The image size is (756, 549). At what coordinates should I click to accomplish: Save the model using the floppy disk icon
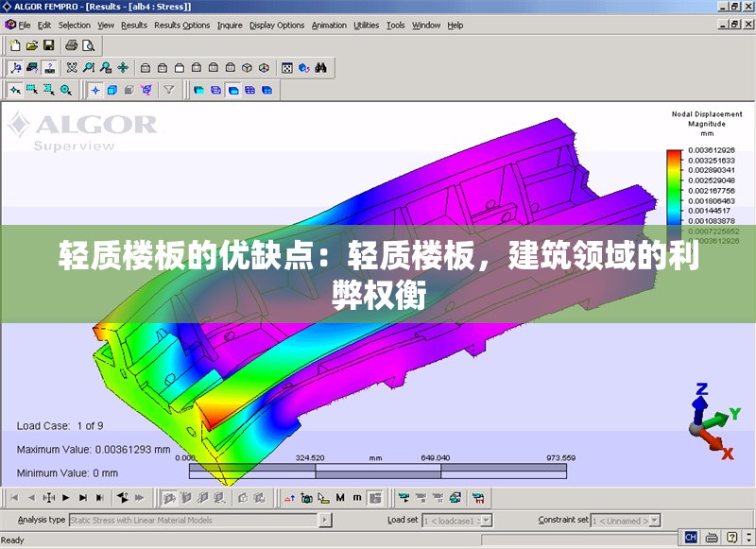48,45
